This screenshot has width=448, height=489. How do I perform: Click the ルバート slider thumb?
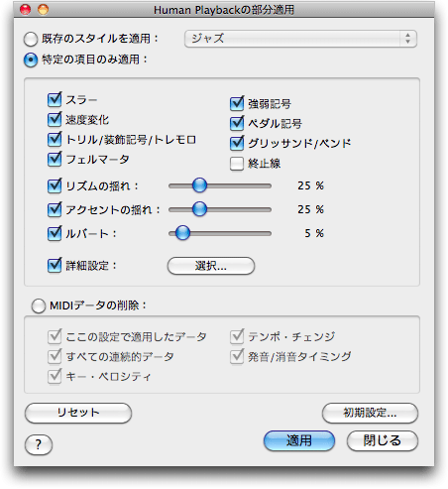coord(182,233)
